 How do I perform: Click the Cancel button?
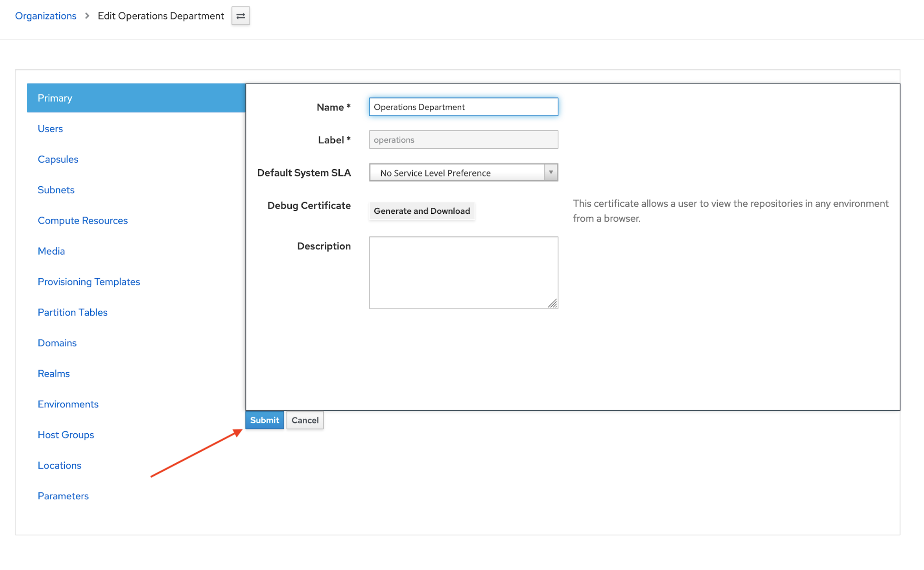pyautogui.click(x=305, y=420)
